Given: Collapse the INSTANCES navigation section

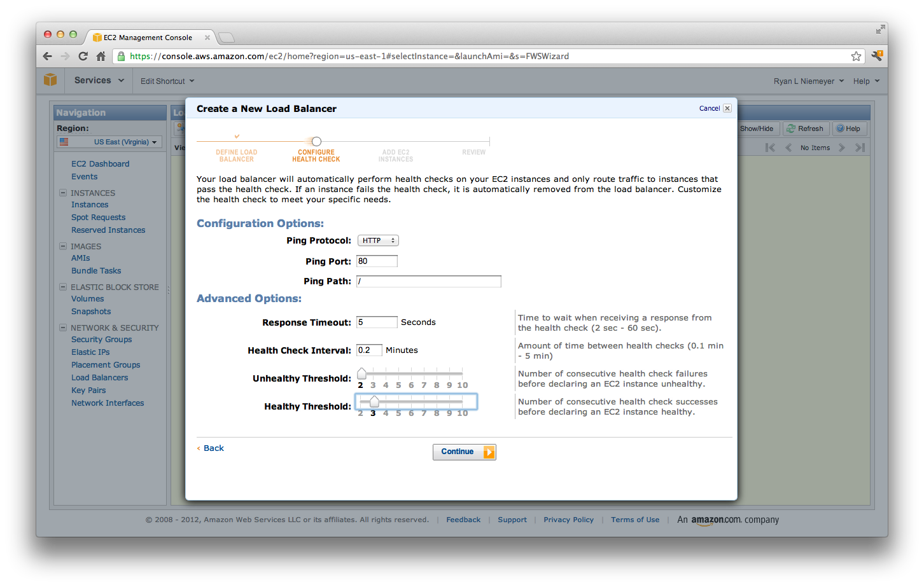Looking at the screenshot, I should [63, 193].
